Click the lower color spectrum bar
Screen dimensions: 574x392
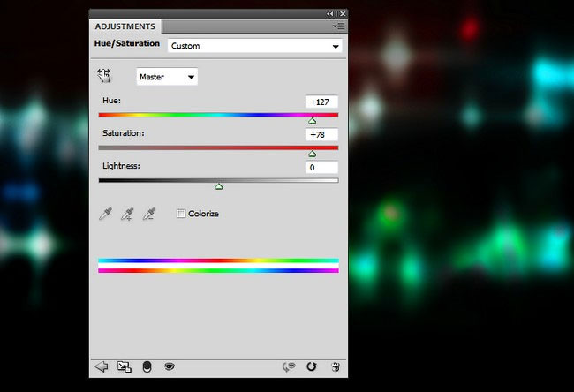[218, 270]
